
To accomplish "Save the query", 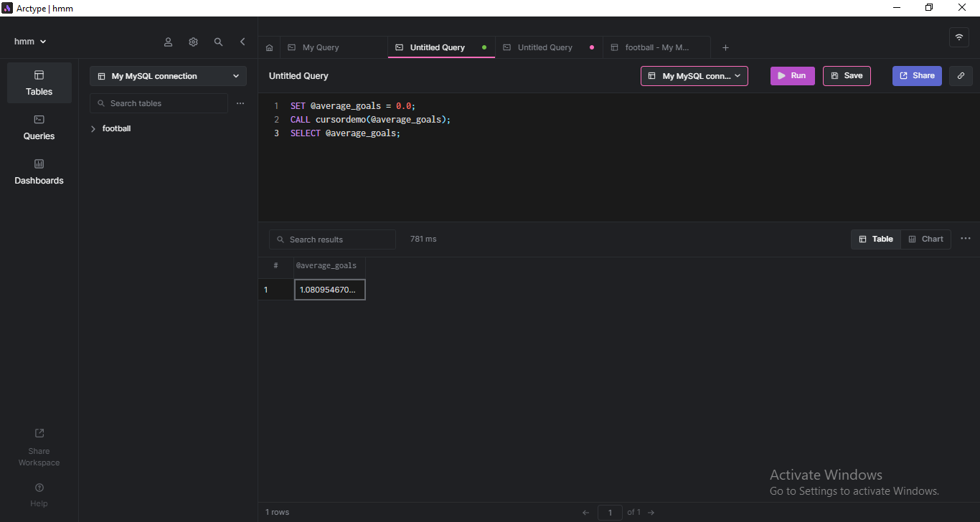I will tap(847, 76).
